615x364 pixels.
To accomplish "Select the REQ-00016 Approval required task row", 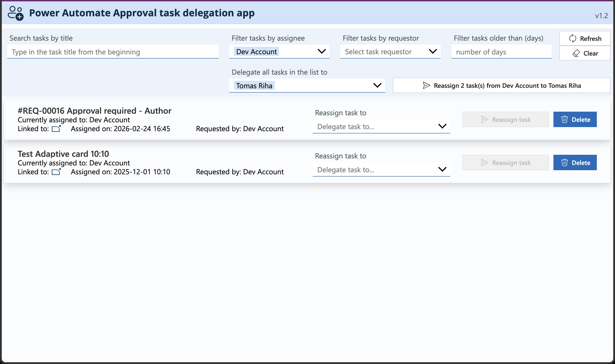I will [x=147, y=119].
